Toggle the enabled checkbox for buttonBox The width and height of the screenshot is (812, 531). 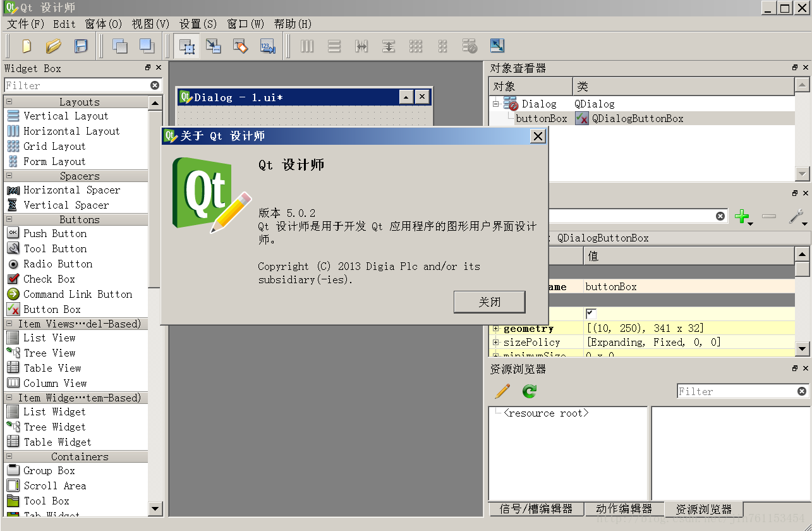[x=590, y=314]
